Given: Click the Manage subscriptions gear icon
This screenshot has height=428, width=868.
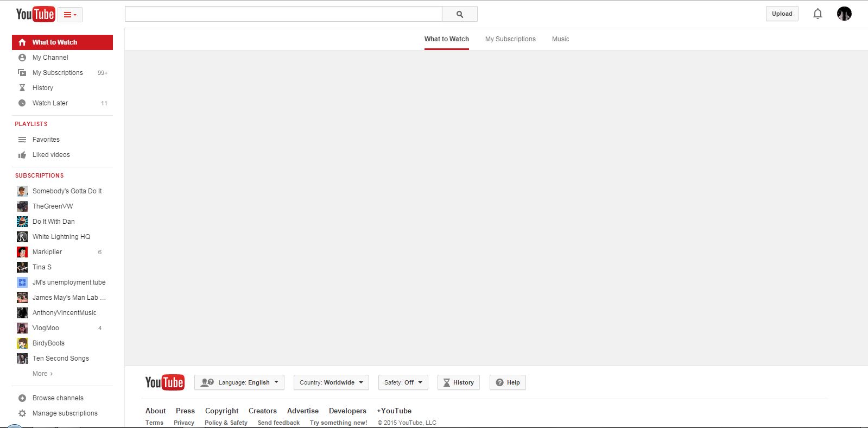Looking at the screenshot, I should [x=22, y=413].
